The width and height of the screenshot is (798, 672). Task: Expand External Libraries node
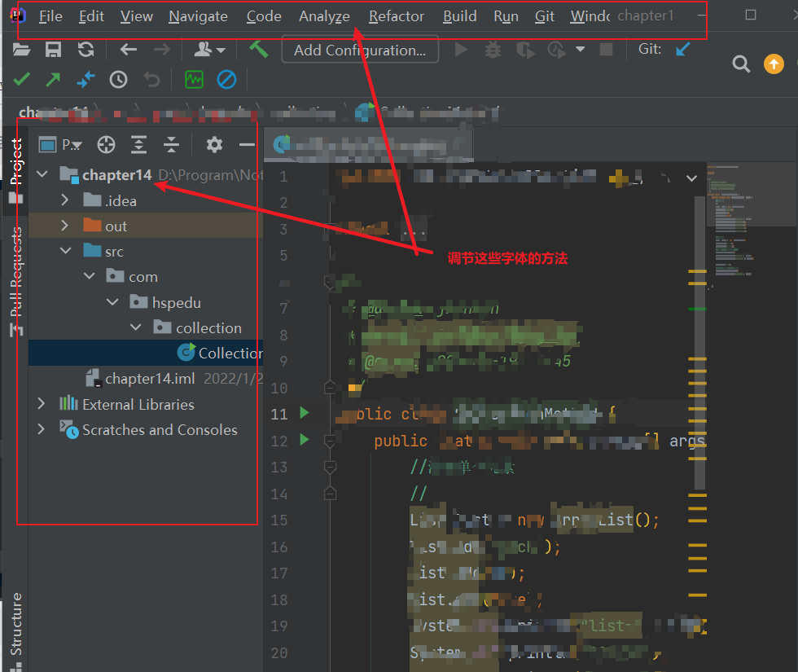click(x=42, y=404)
